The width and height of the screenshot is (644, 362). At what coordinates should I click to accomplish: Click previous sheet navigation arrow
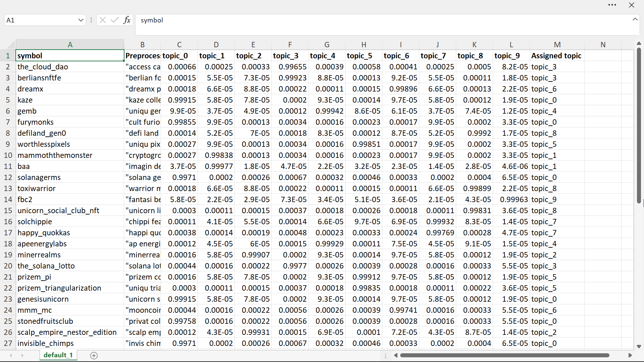coord(11,355)
